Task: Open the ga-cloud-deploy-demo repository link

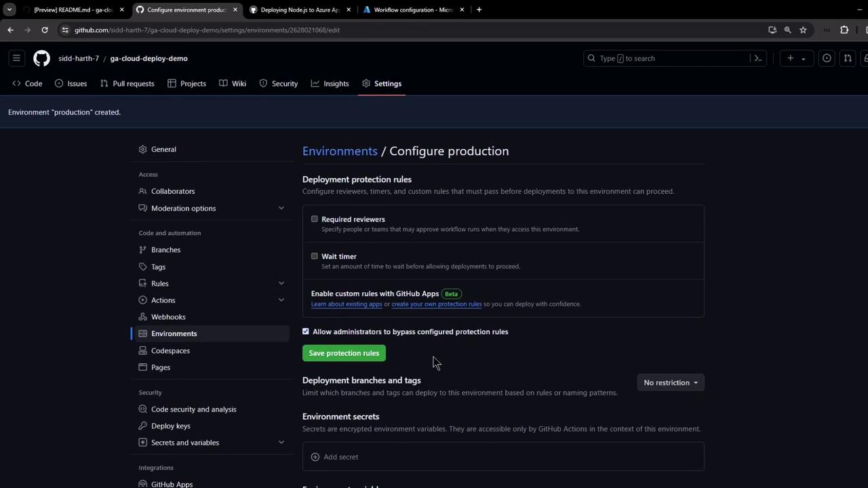Action: 149,58
